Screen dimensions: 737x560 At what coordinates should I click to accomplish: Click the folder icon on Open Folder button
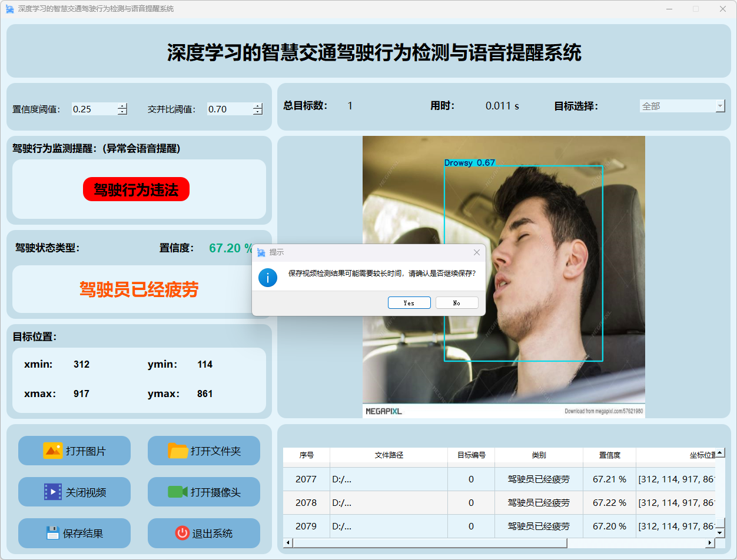pyautogui.click(x=178, y=451)
